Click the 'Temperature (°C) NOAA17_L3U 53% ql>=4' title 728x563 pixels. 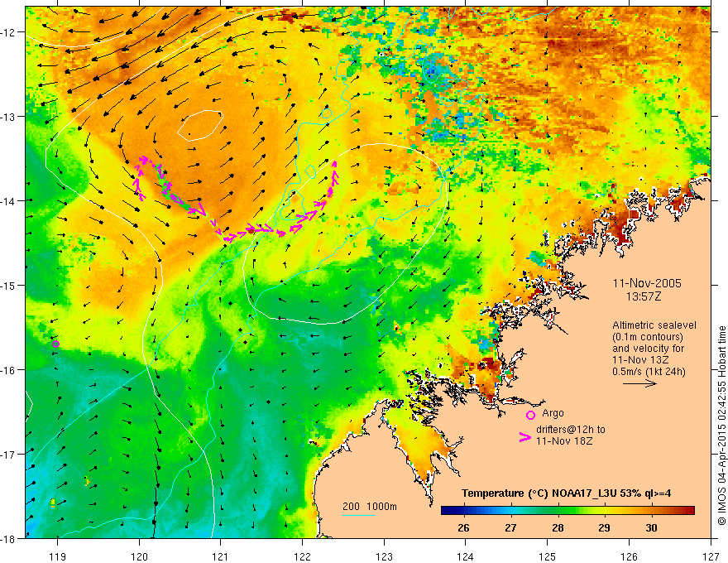point(566,493)
